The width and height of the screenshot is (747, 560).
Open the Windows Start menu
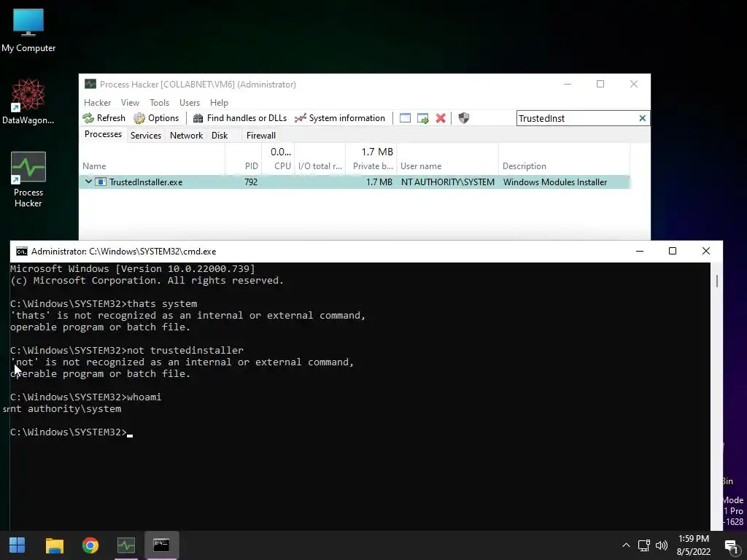click(x=18, y=545)
